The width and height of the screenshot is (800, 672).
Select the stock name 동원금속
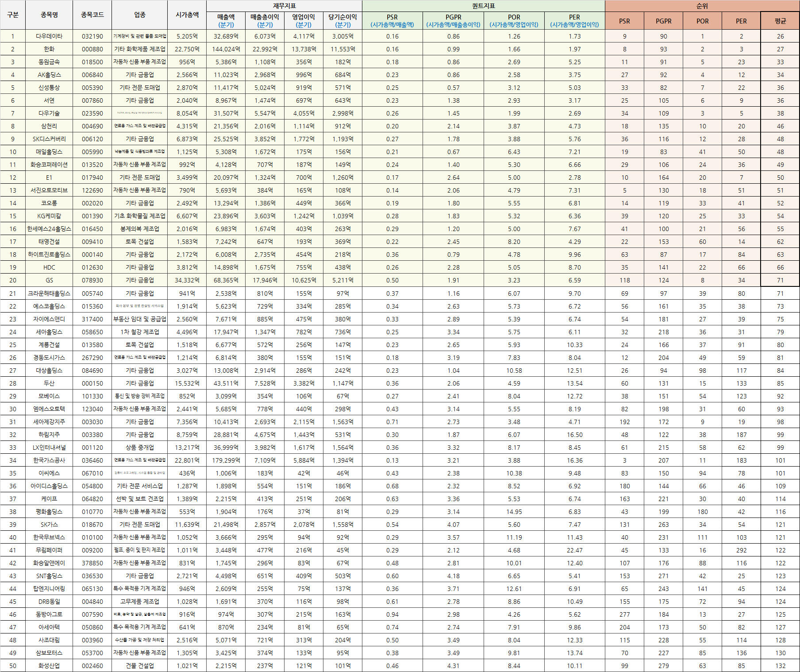[49, 62]
